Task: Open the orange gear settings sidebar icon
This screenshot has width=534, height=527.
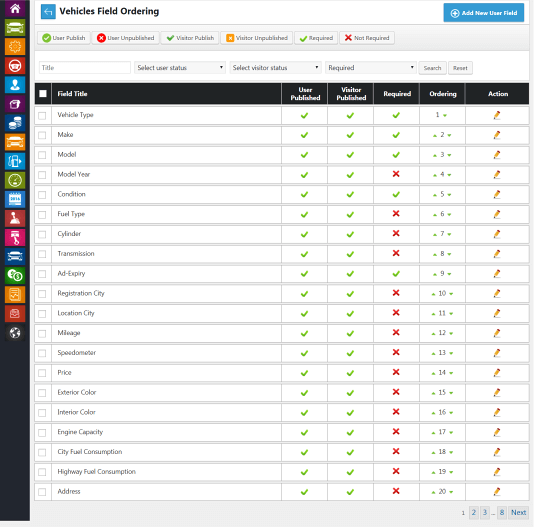Action: click(x=15, y=46)
